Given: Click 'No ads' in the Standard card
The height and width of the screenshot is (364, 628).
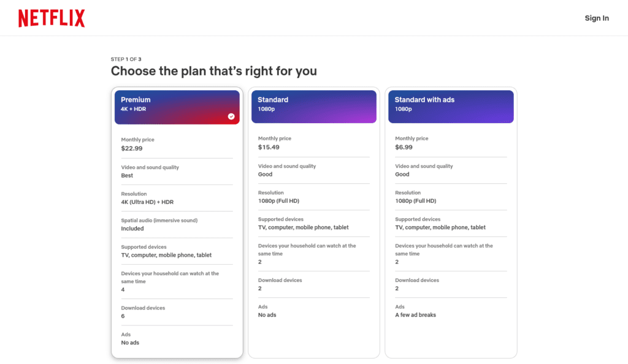Looking at the screenshot, I should pos(267,315).
